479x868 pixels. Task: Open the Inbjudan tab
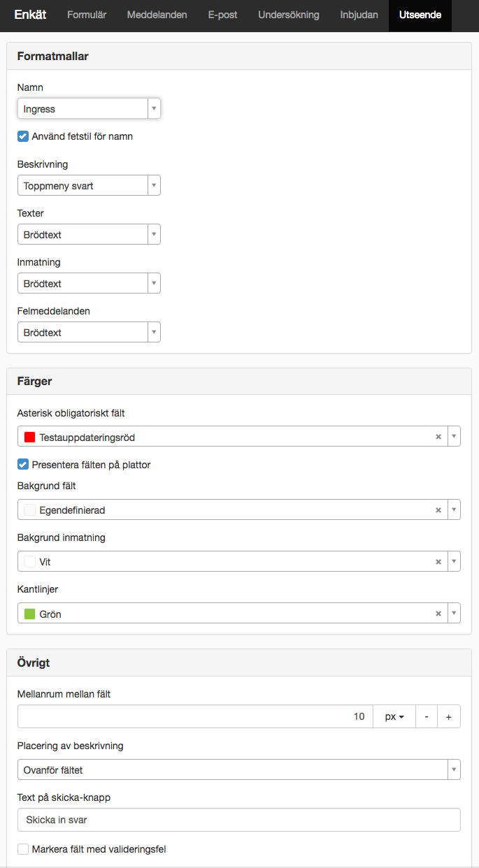point(359,15)
